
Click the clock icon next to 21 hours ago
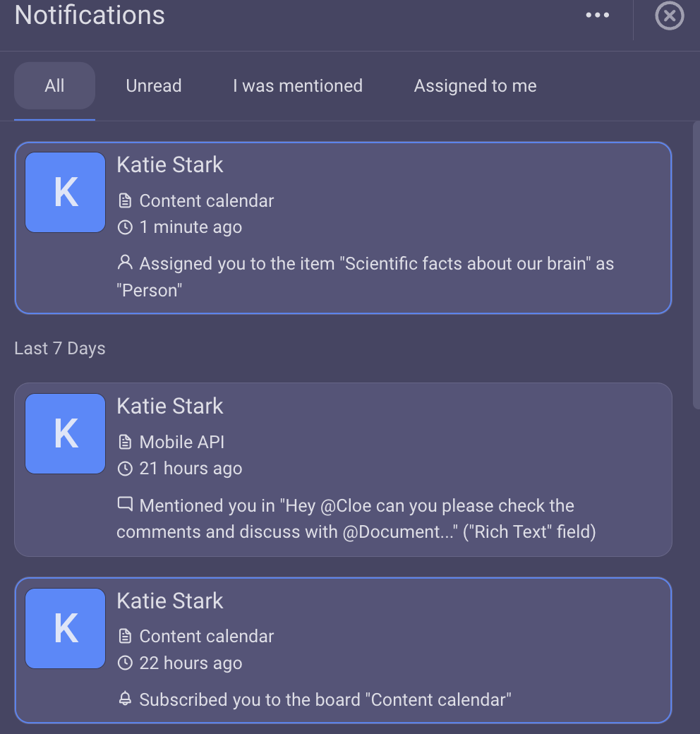point(125,469)
